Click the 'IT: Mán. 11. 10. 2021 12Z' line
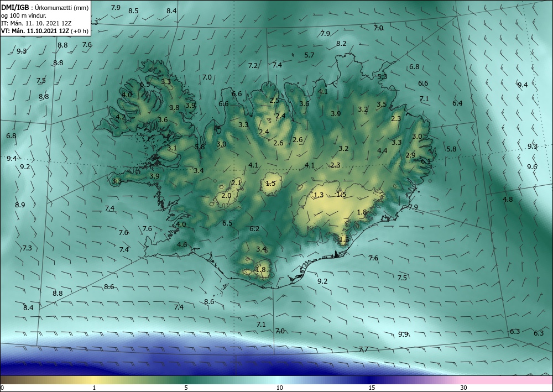 (36, 23)
